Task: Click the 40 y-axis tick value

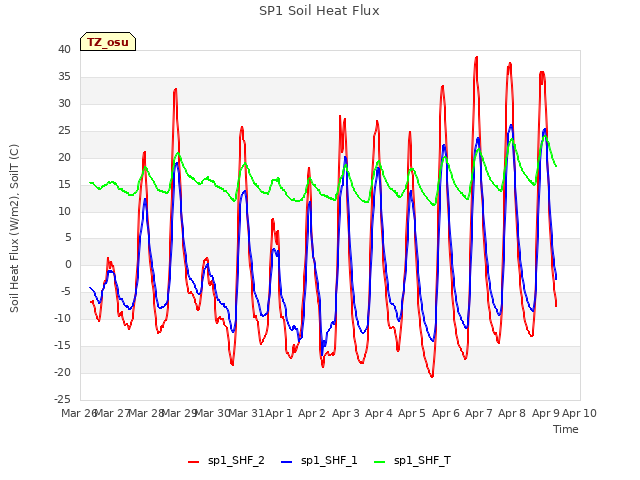Action: (x=64, y=49)
